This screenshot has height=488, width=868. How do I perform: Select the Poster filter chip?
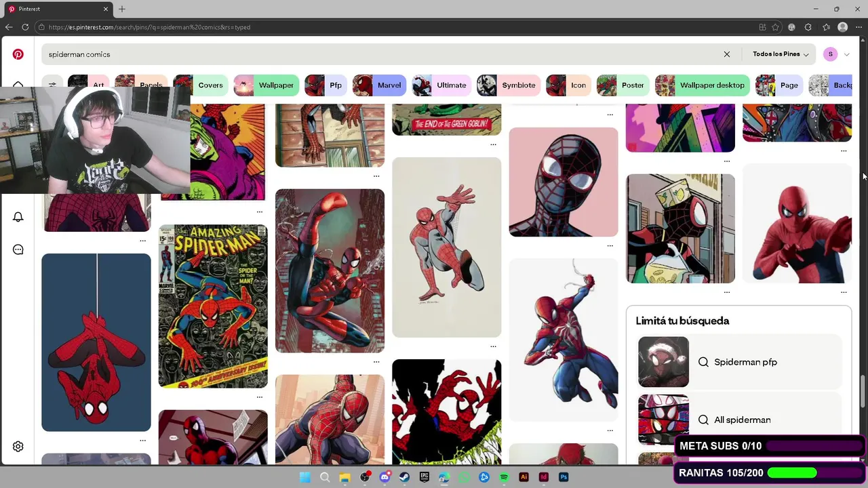pyautogui.click(x=623, y=85)
